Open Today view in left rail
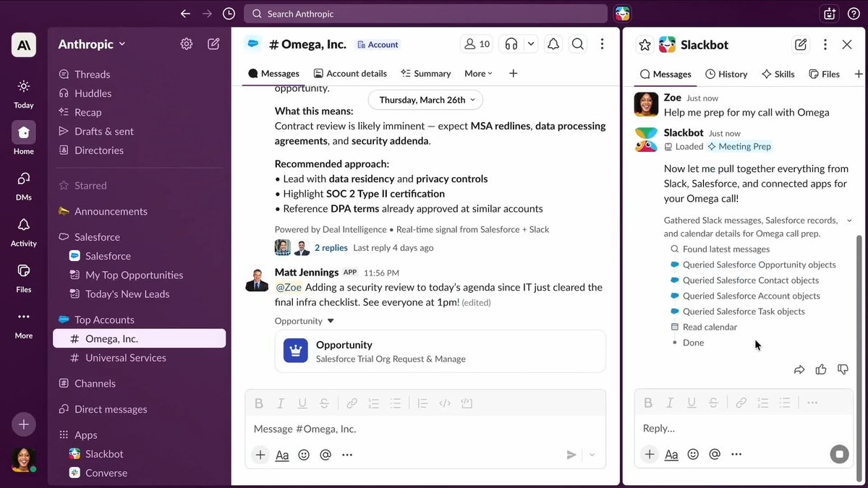 (x=24, y=94)
